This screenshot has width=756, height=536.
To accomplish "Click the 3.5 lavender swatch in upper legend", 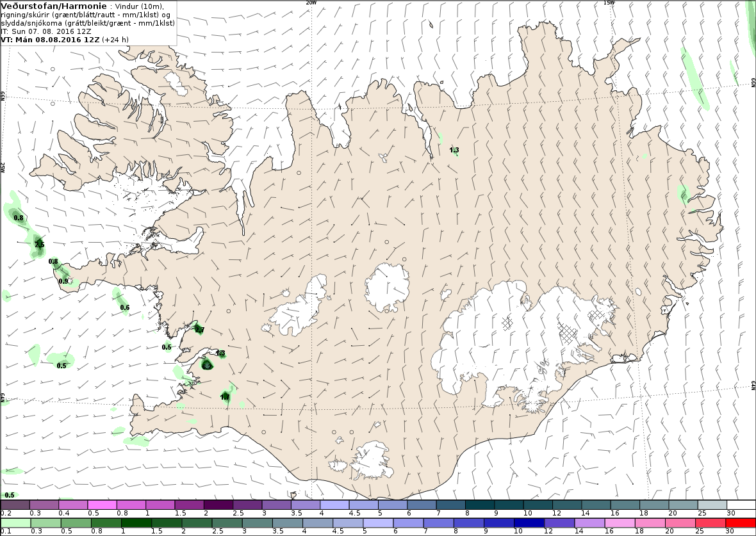I will coord(306,505).
